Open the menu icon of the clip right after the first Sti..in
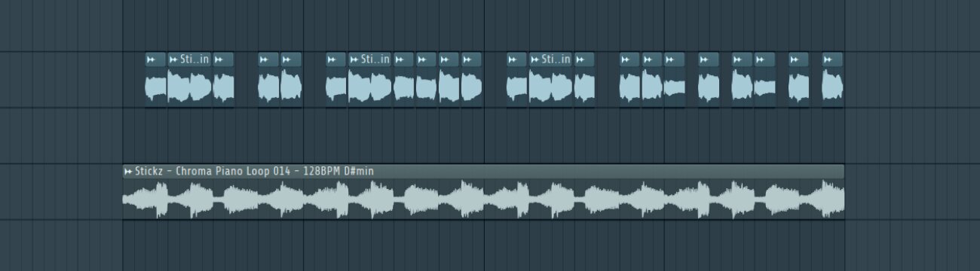The height and width of the screenshot is (271, 980). tap(219, 59)
